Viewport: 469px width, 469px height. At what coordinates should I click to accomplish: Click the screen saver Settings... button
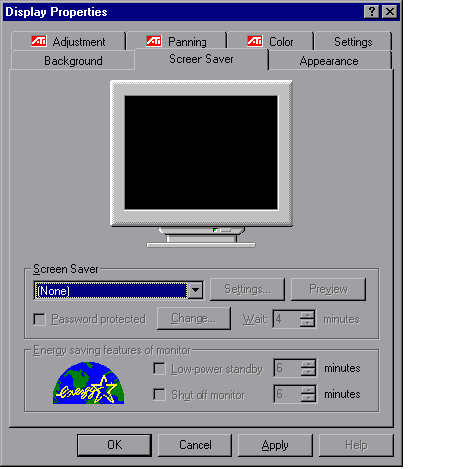coord(247,289)
